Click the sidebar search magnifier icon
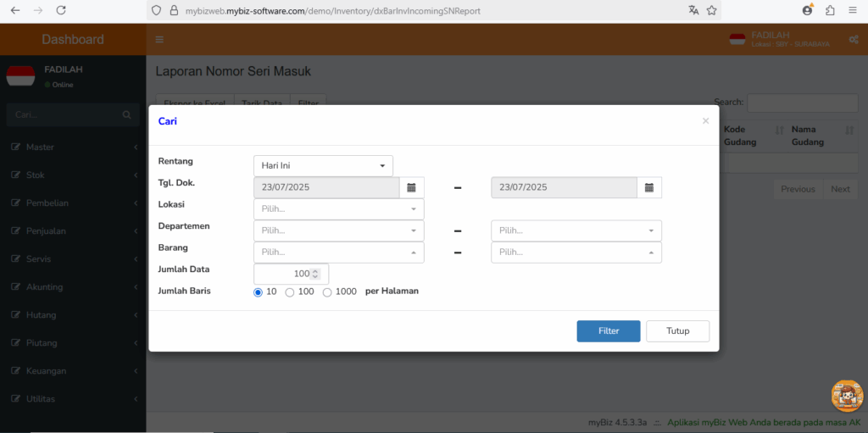This screenshot has height=433, width=868. pyautogui.click(x=127, y=114)
